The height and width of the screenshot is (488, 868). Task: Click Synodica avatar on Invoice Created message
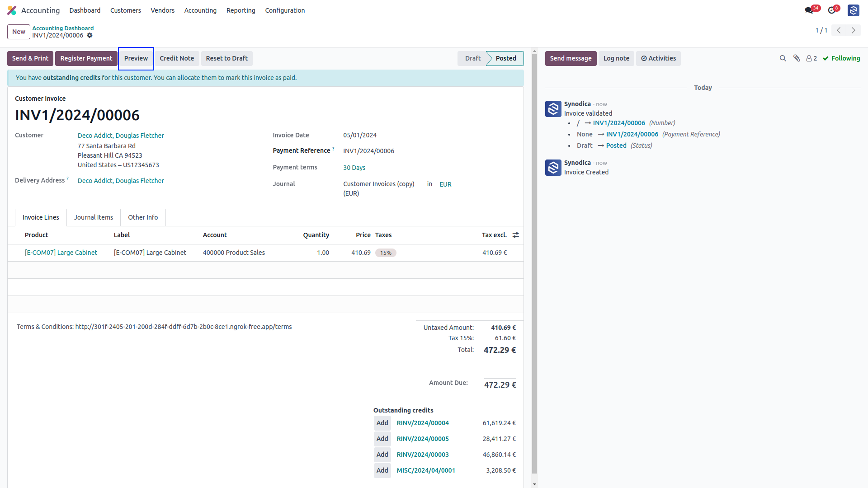click(x=553, y=168)
